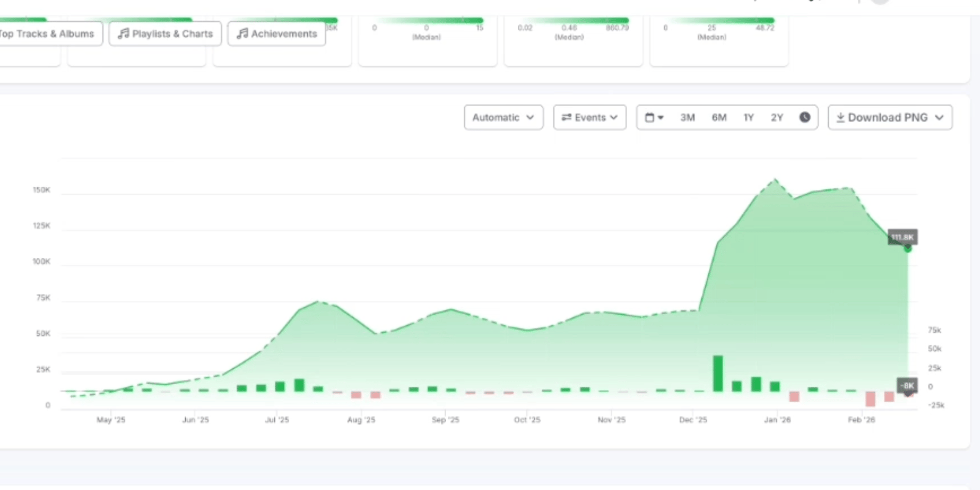Image resolution: width=980 pixels, height=490 pixels.
Task: Expand the Download PNG chevron
Action: pos(939,118)
